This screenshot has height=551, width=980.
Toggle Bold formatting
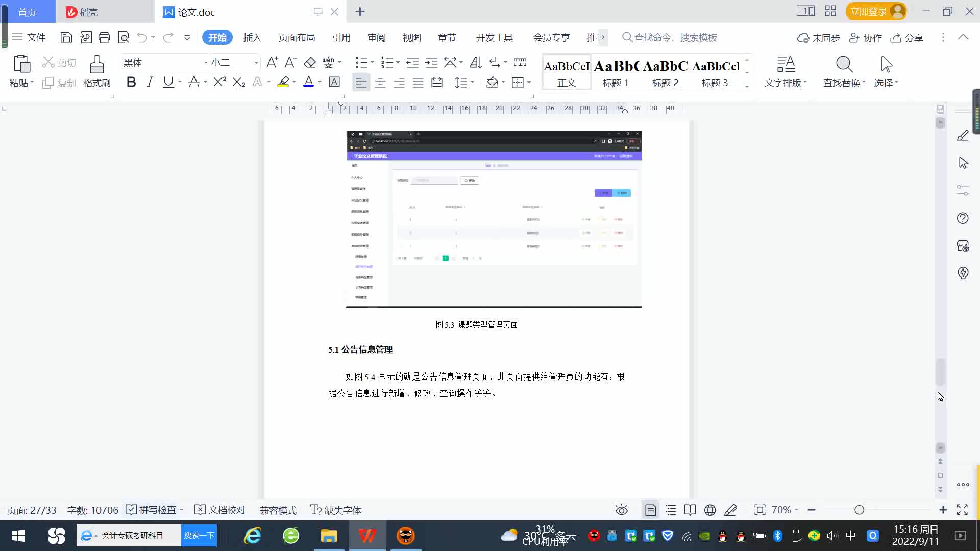(x=131, y=82)
